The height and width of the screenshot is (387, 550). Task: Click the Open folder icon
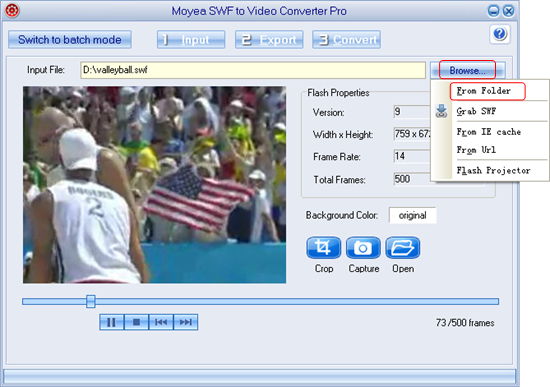coord(403,248)
